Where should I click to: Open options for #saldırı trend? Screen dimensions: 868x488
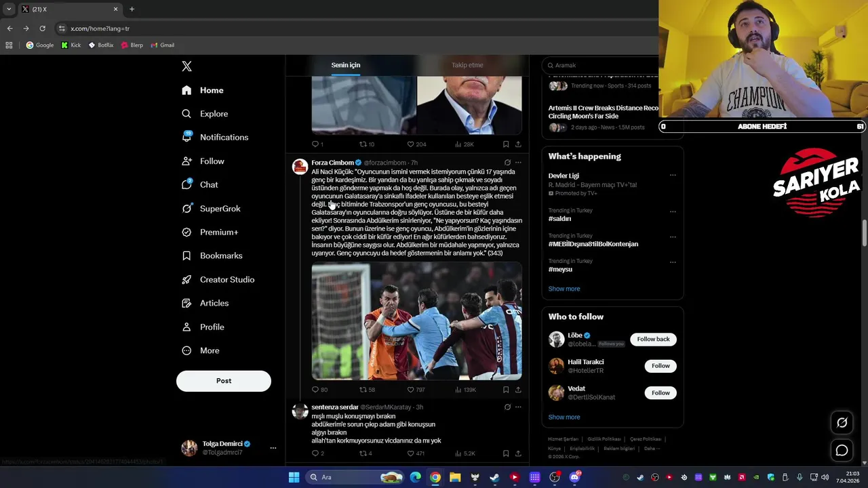673,211
